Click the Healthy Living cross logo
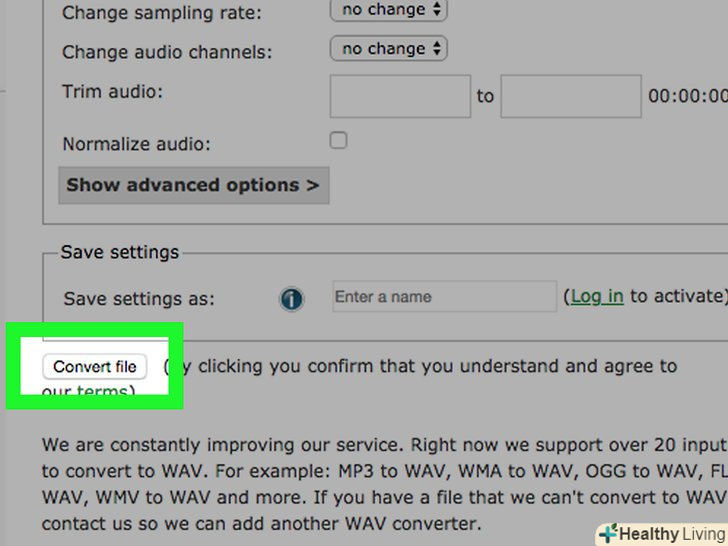This screenshot has height=546, width=728. [x=607, y=533]
